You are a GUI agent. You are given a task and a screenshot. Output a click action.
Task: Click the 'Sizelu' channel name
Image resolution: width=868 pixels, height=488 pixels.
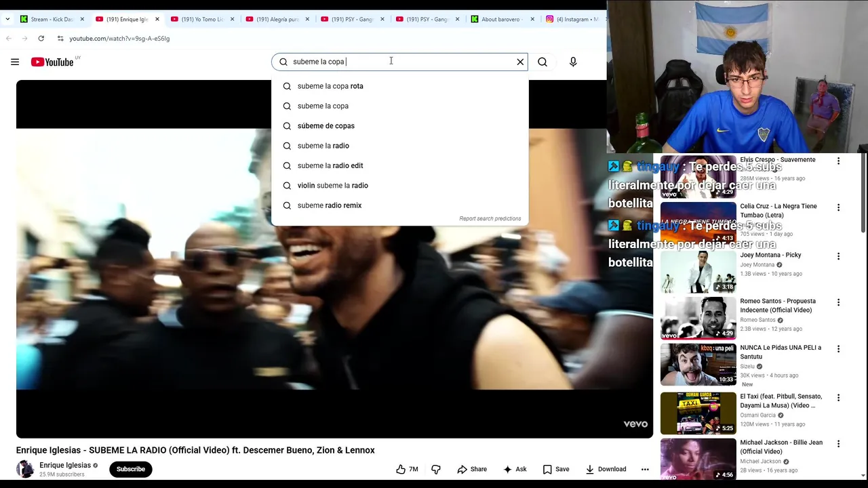tap(747, 366)
